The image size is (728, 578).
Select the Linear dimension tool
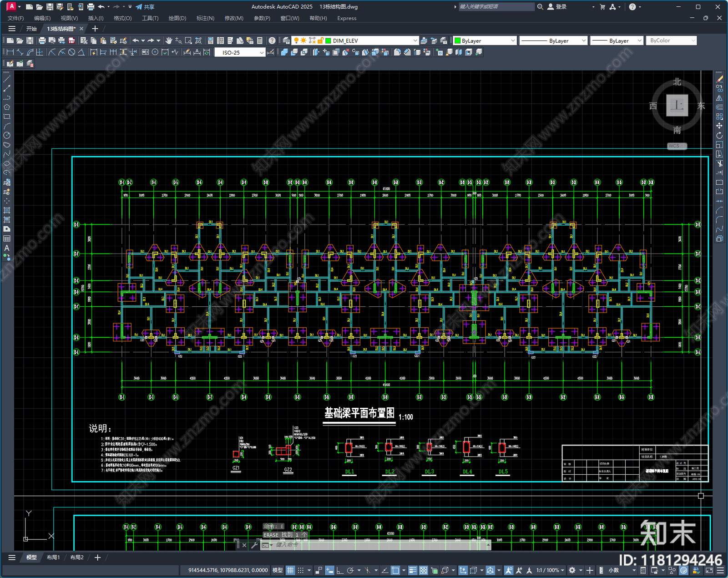[10, 52]
